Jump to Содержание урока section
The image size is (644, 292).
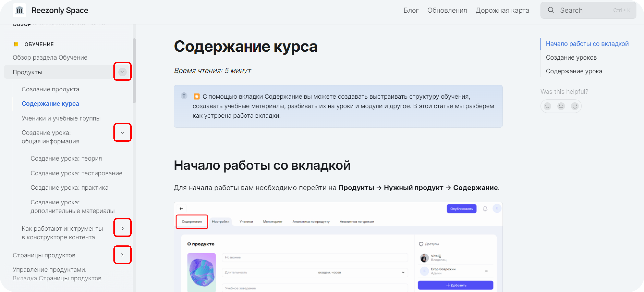[574, 71]
